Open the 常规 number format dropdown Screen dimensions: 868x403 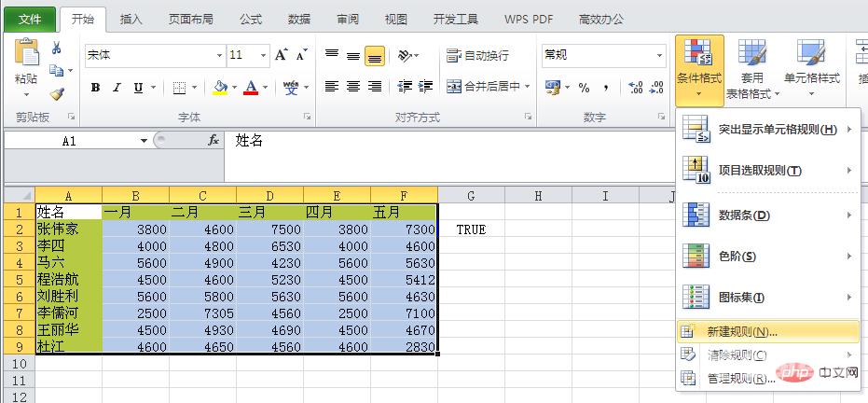[x=659, y=56]
